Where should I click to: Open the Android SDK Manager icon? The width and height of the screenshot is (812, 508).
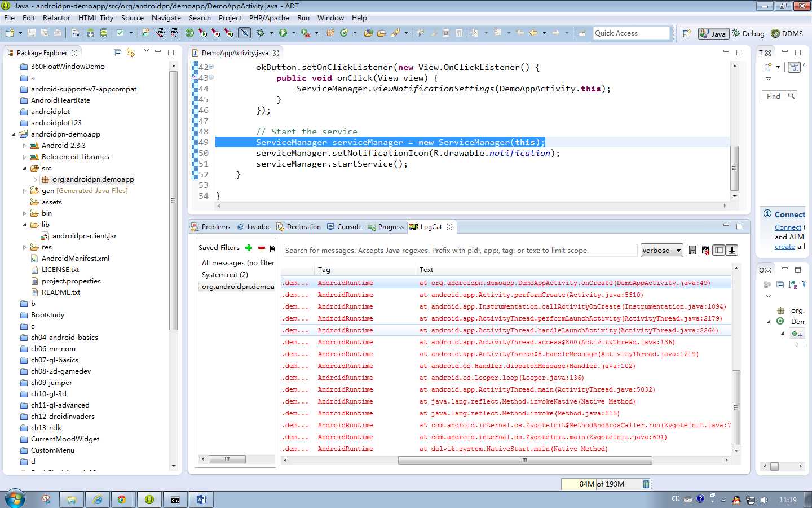(x=91, y=33)
